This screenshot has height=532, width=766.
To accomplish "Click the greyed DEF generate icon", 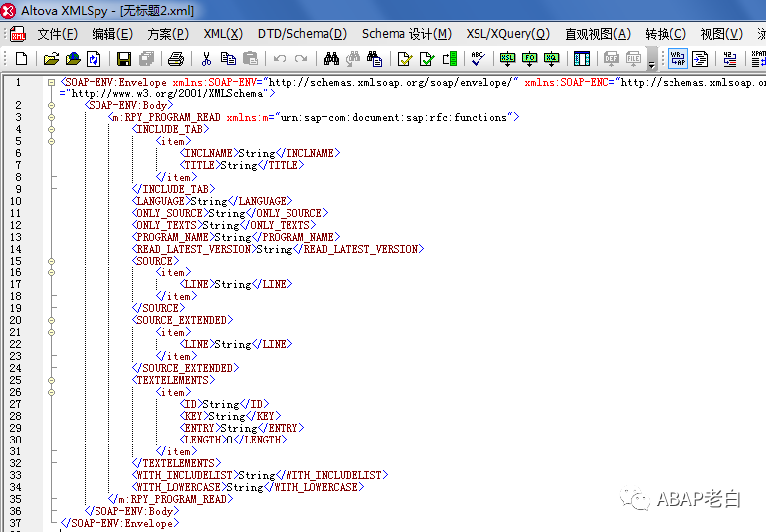I will click(x=611, y=59).
